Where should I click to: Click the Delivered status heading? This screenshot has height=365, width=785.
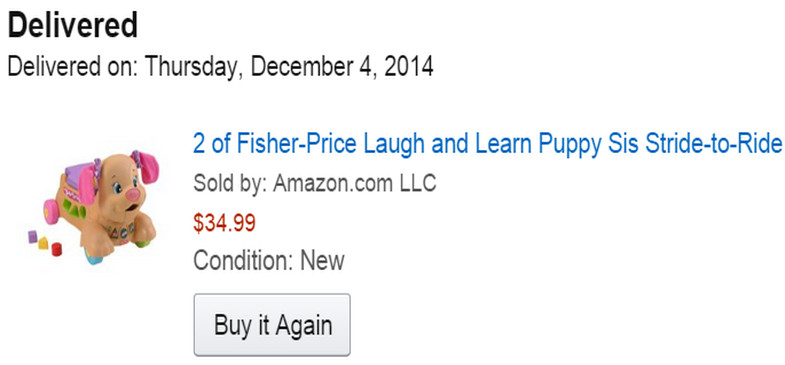point(73,25)
